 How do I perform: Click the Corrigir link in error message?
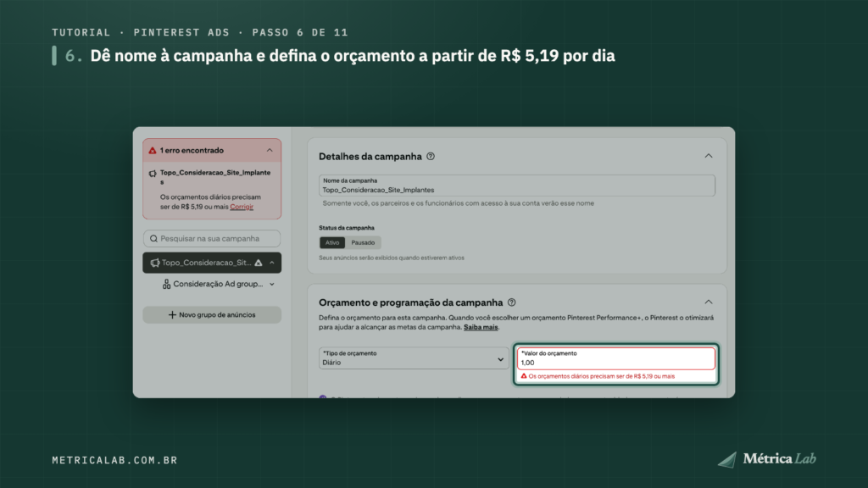[242, 207]
